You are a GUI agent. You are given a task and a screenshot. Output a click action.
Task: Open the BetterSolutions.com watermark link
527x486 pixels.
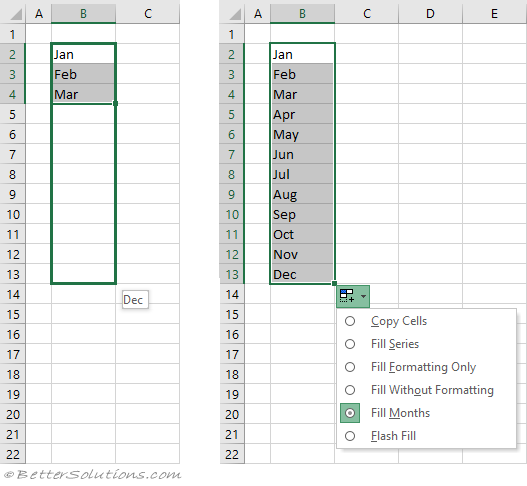93,475
